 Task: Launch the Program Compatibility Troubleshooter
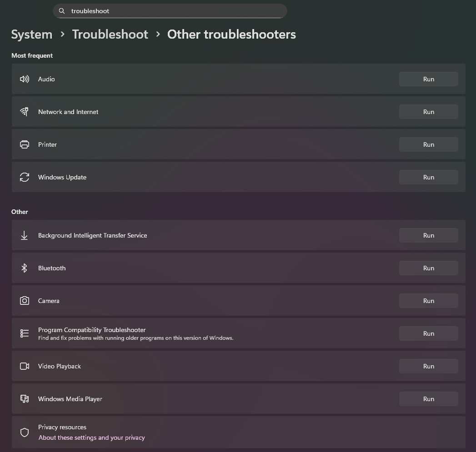pyautogui.click(x=428, y=333)
